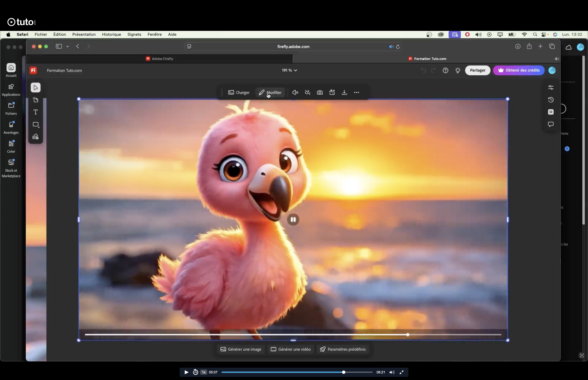The width and height of the screenshot is (588, 380).
Task: Open the comments panel icon
Action: tap(551, 124)
